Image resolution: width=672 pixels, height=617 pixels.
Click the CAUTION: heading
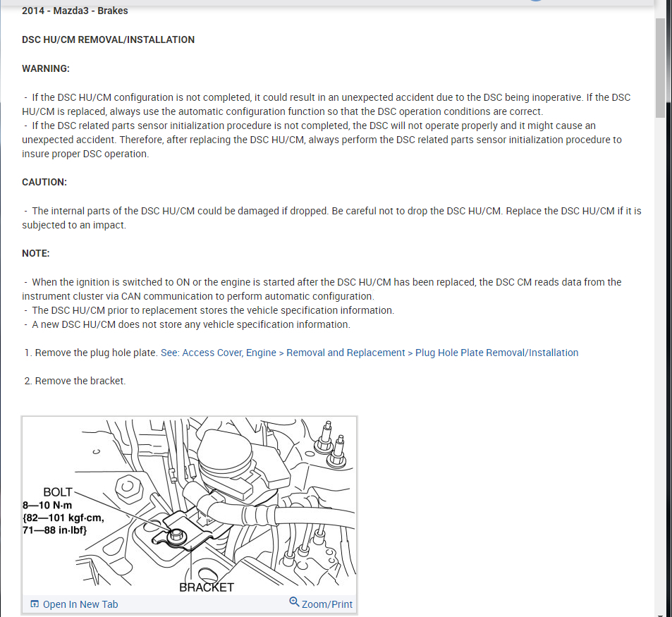(x=44, y=182)
